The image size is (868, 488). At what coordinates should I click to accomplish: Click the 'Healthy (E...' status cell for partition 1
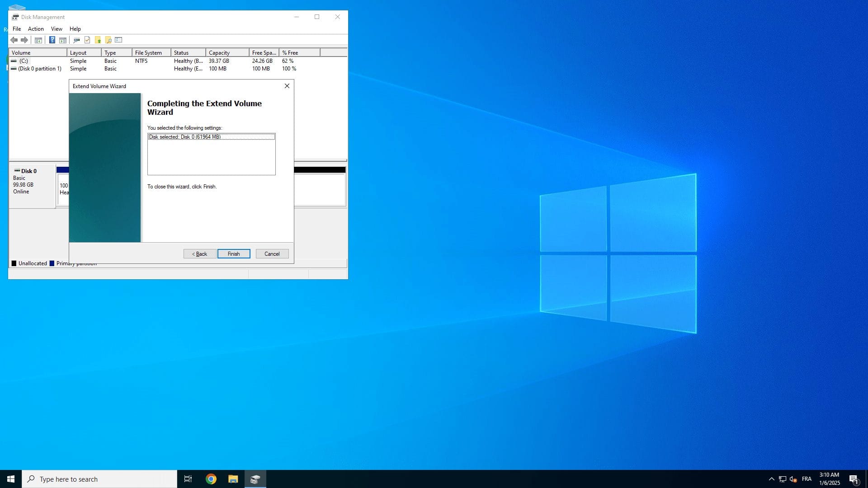[189, 69]
